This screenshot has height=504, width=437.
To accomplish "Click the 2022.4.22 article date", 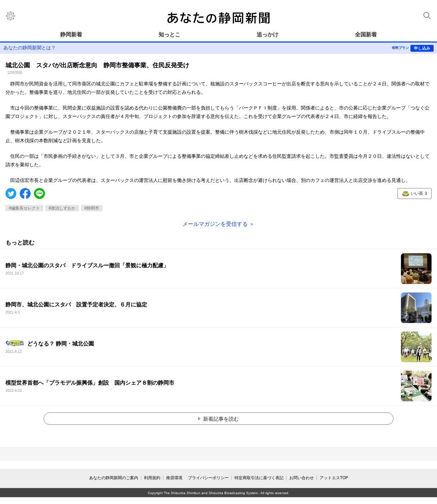I will coord(14,390).
